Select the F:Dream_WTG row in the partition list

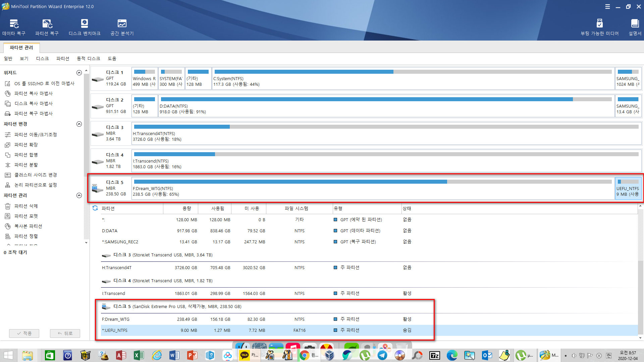[369, 319]
